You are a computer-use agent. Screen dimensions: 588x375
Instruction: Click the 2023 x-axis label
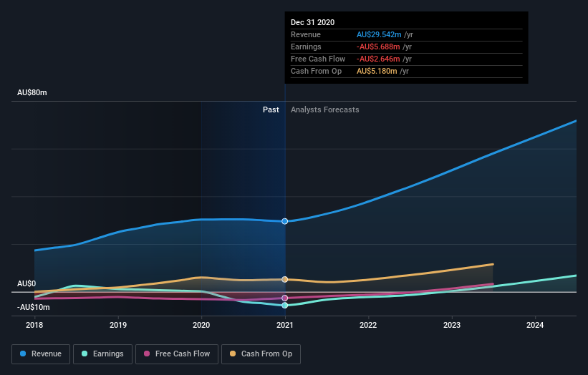pos(452,325)
